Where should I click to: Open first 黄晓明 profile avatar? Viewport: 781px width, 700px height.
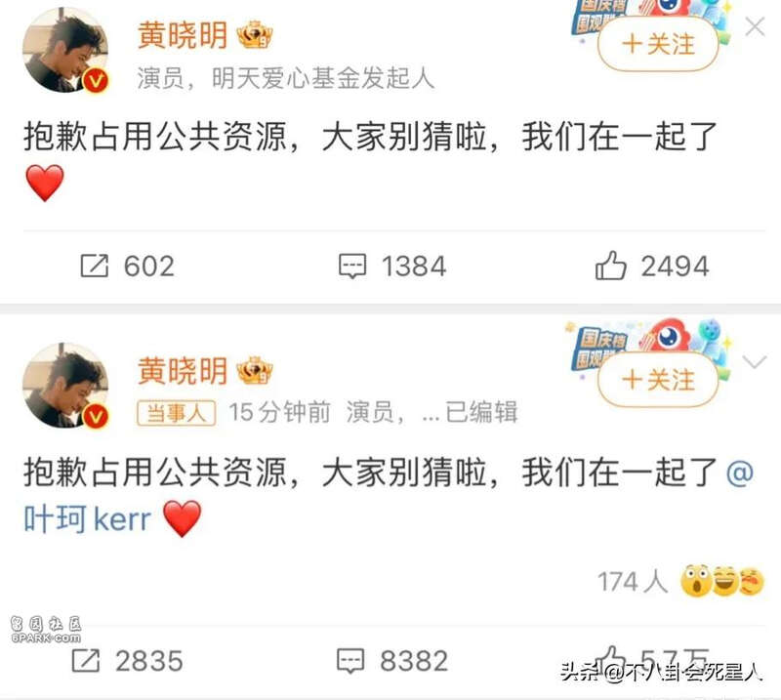click(65, 51)
